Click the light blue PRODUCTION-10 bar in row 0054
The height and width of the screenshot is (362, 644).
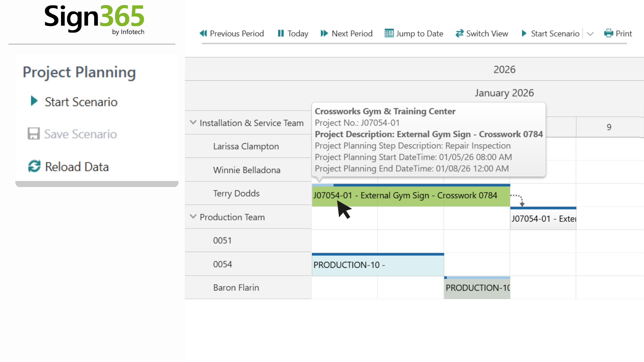[378, 265]
